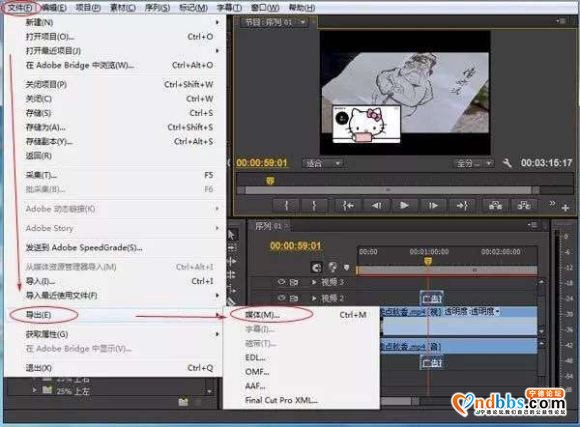
Task: Open the 素材(C) menu
Action: tap(123, 7)
